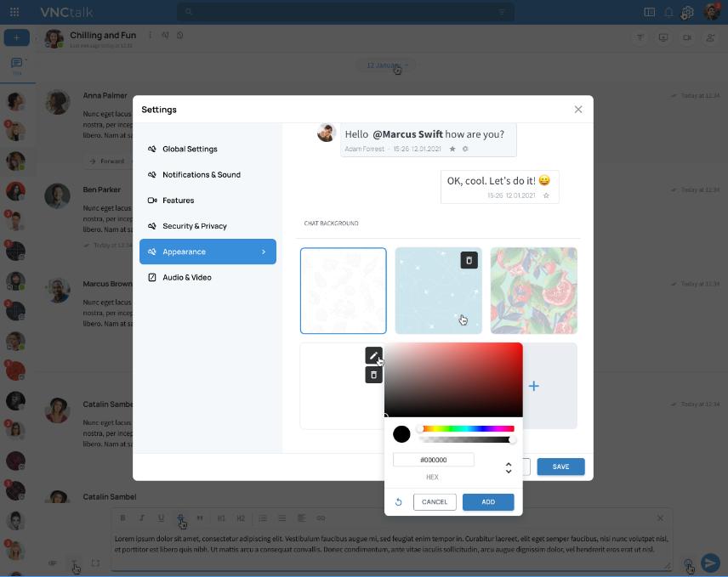Switch color format using HEX toggle arrows
This screenshot has width=728, height=577.
509,467
